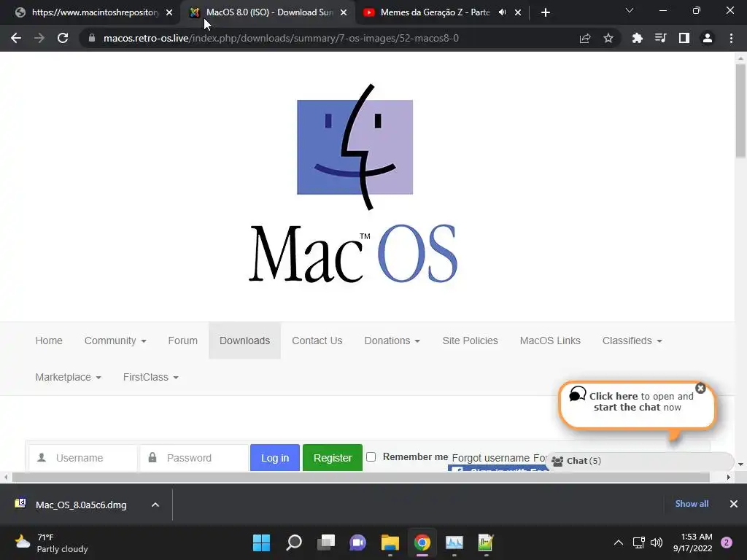747x560 pixels.
Task: Go to the Home menu item
Action: tap(49, 341)
